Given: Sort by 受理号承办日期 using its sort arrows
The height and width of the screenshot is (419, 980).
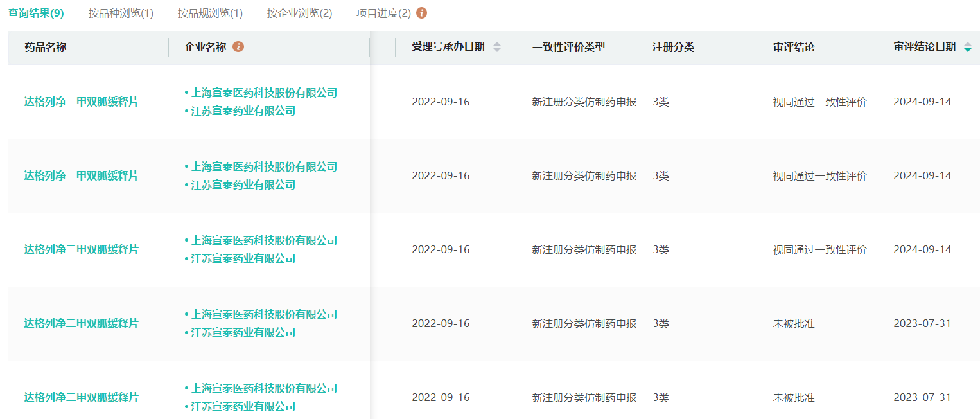Looking at the screenshot, I should 496,47.
